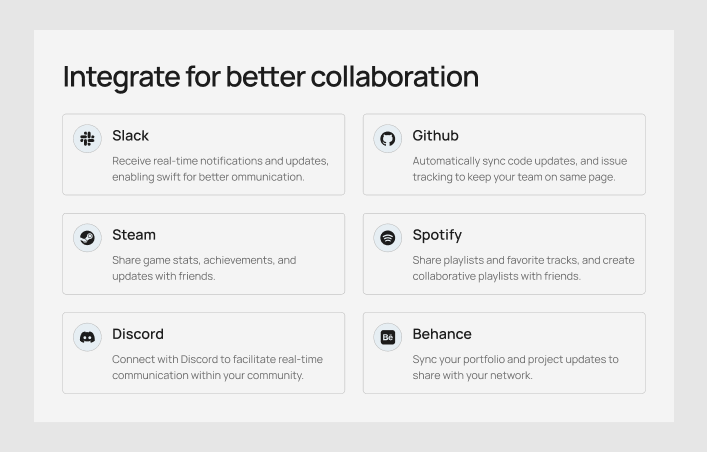Open the Slack integration title
The width and height of the screenshot is (707, 452).
(130, 136)
